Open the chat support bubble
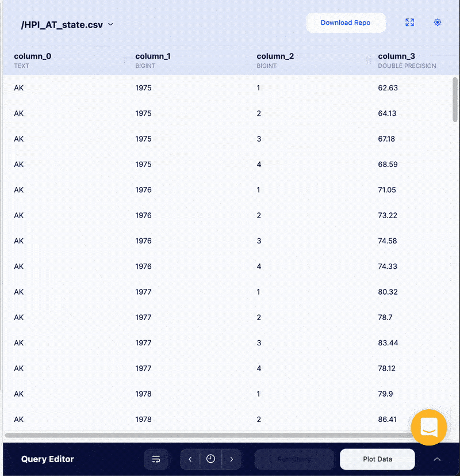 pos(428,428)
